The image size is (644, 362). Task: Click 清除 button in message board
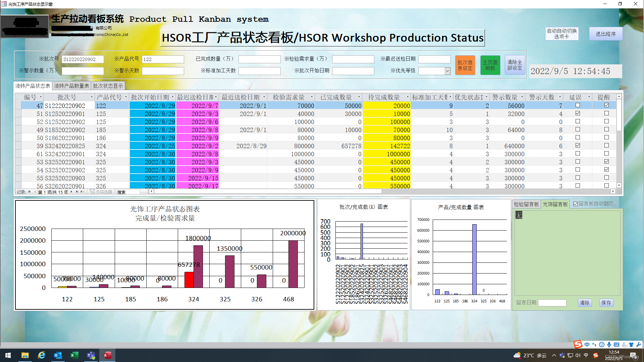click(x=585, y=303)
